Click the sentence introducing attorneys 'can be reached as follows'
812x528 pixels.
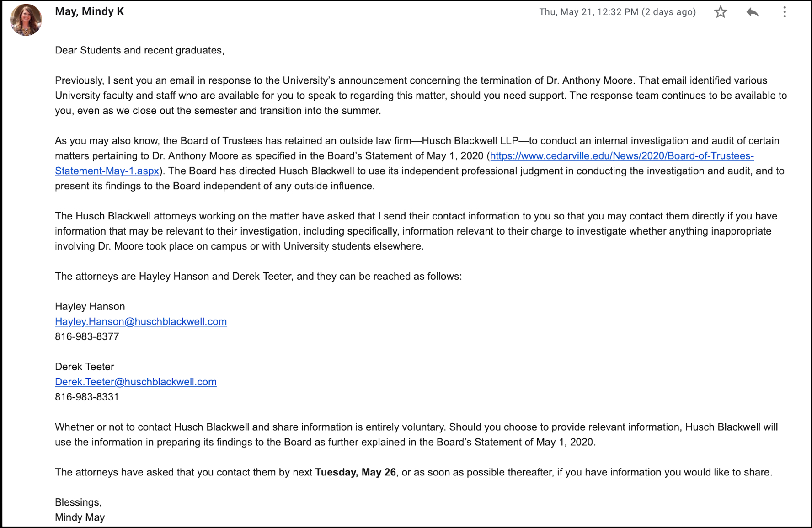[x=258, y=277]
